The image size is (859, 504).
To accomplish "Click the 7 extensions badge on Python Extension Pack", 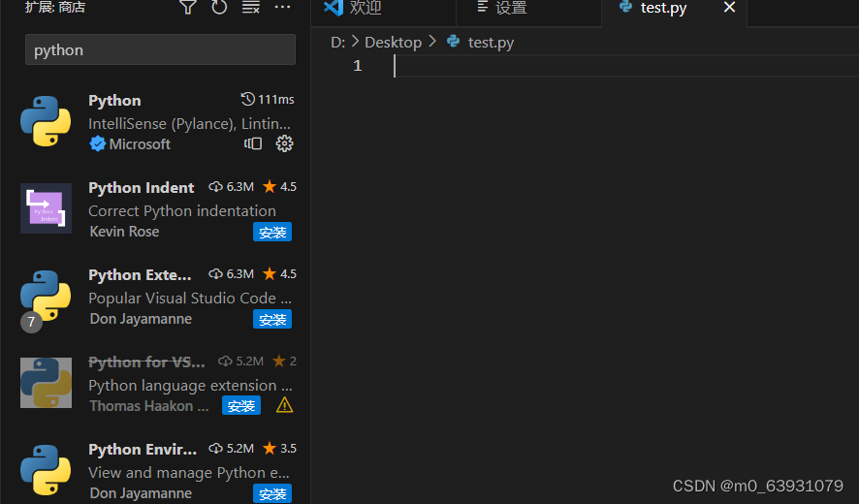I will [31, 322].
